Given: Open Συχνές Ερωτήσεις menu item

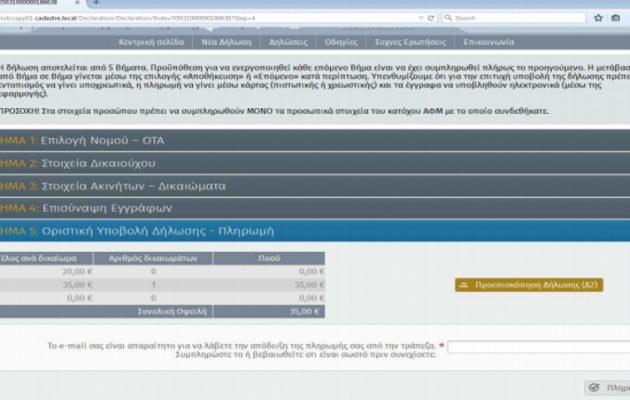Looking at the screenshot, I should tap(410, 42).
